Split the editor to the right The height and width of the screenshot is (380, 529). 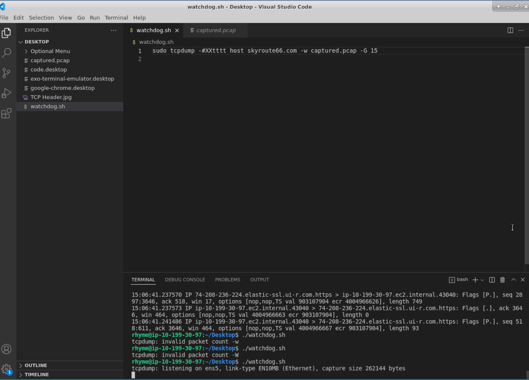pyautogui.click(x=510, y=30)
